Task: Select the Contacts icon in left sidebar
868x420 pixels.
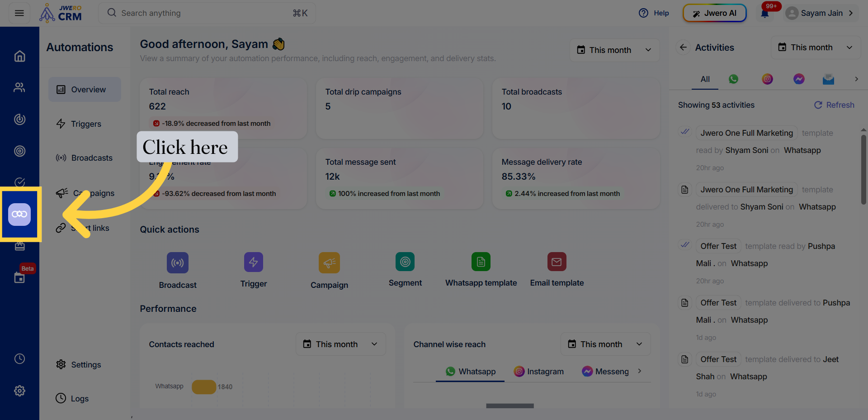Action: (x=19, y=87)
